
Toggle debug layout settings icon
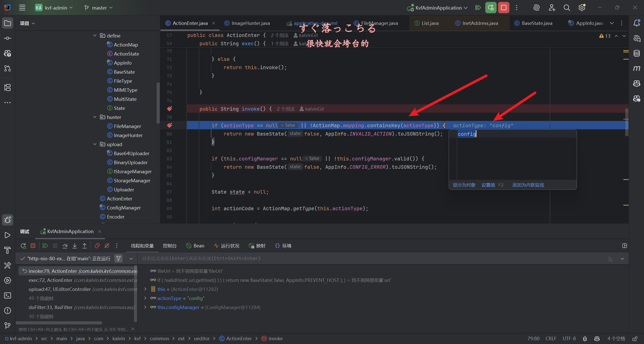pos(624,246)
